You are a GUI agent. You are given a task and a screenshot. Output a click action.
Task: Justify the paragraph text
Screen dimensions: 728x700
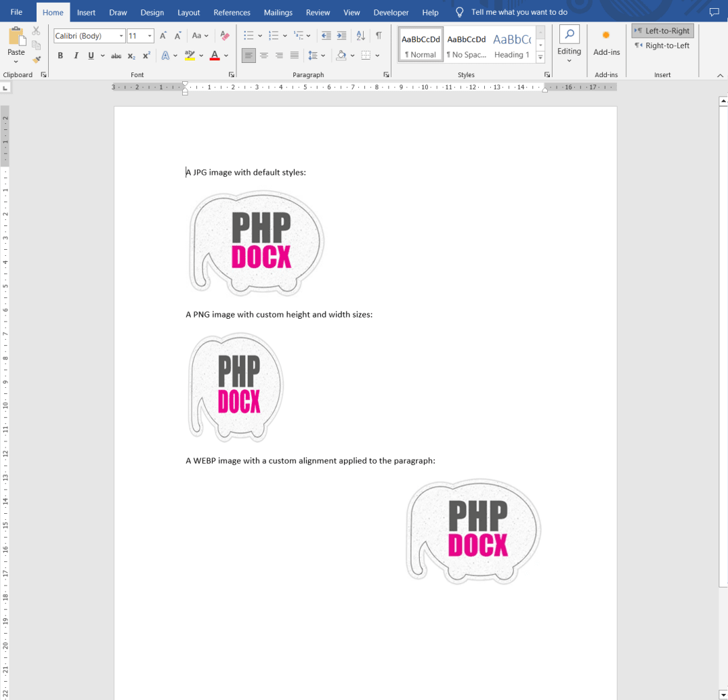point(295,56)
